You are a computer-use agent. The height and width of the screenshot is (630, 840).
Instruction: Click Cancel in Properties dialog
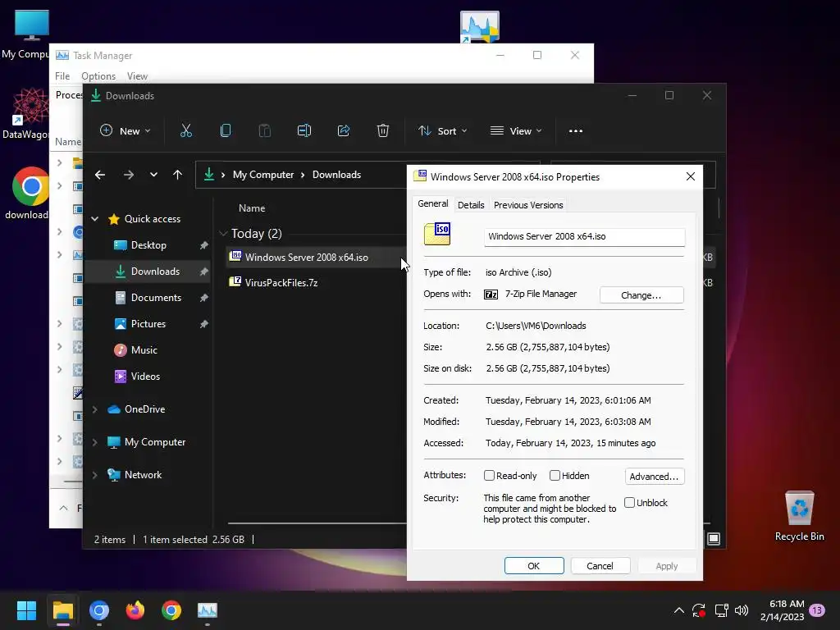600,566
